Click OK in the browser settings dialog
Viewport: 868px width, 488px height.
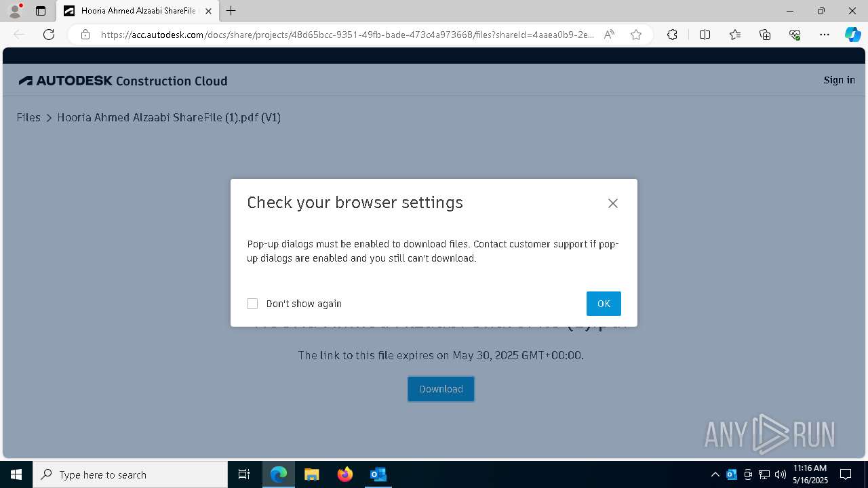click(604, 304)
